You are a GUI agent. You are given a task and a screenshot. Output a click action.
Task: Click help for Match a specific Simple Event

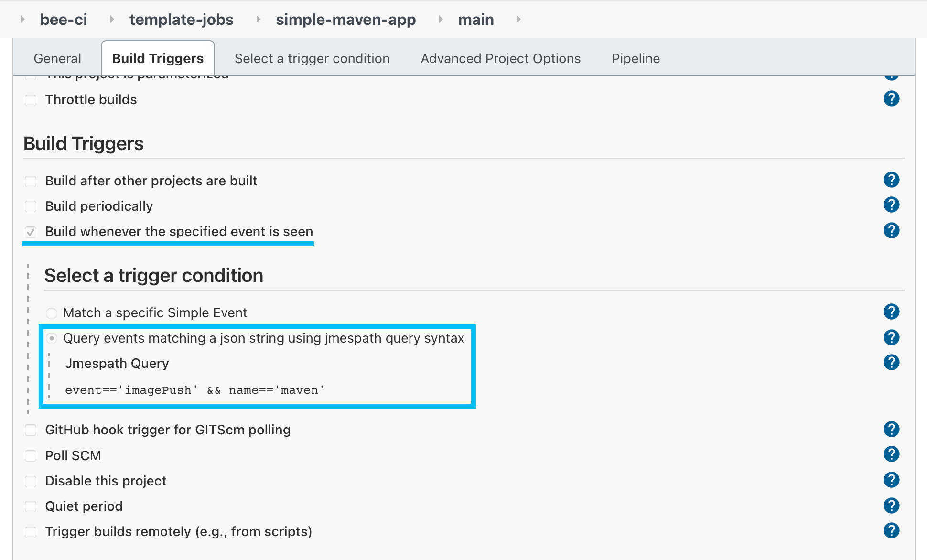click(x=891, y=312)
